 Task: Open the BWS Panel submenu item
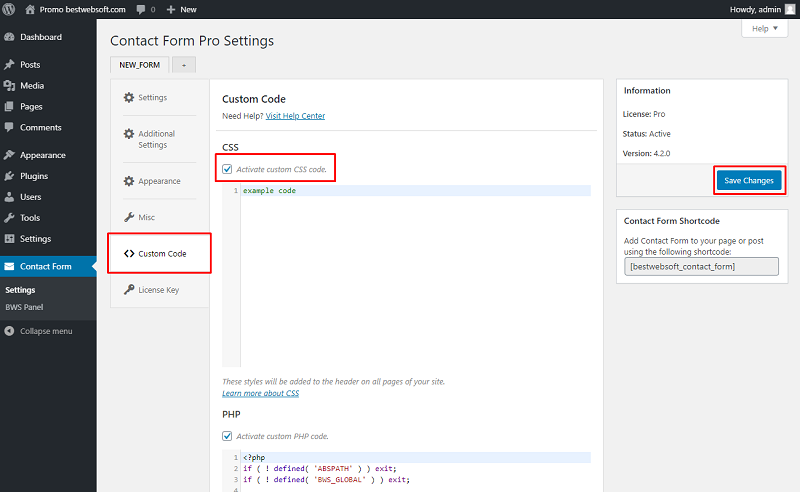[x=24, y=307]
